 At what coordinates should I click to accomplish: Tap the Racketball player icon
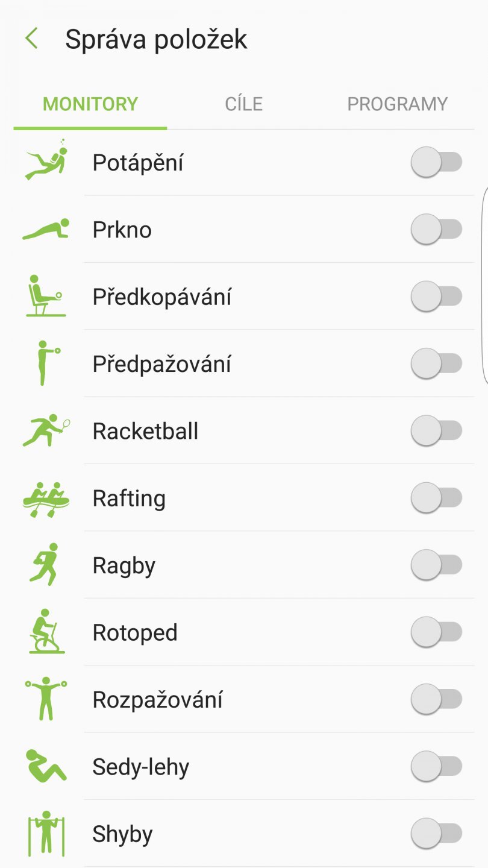(x=46, y=431)
